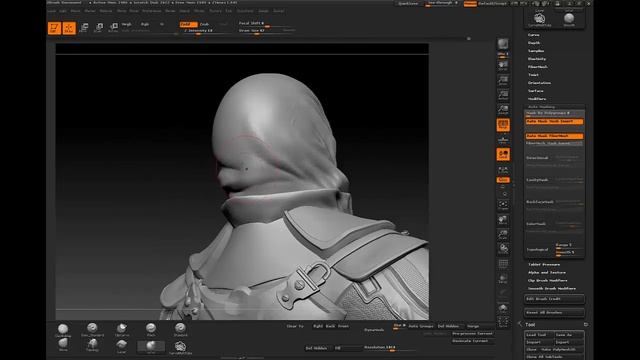Expand the Elasticity section
The height and width of the screenshot is (360, 640).
tap(537, 59)
